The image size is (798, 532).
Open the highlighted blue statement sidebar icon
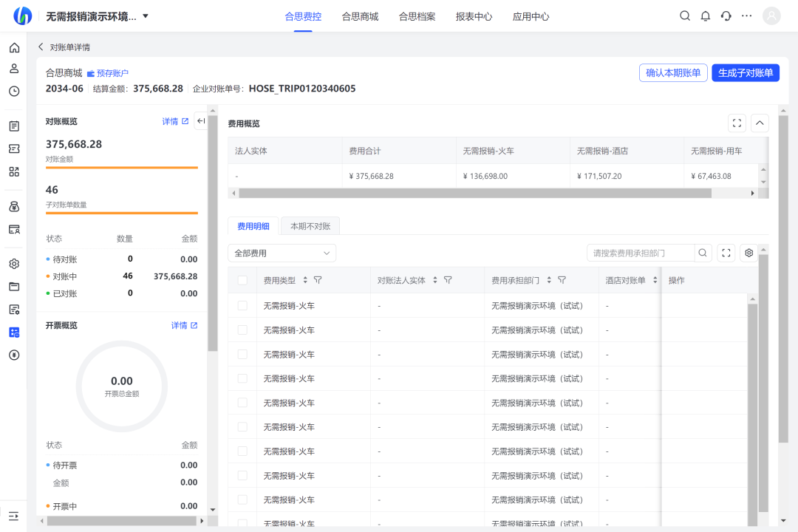pos(14,332)
